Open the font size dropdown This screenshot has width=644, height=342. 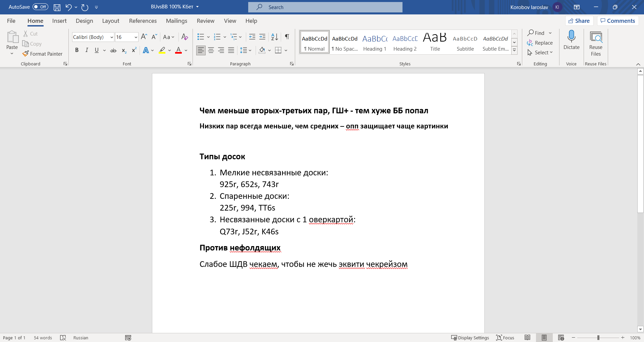click(x=136, y=37)
